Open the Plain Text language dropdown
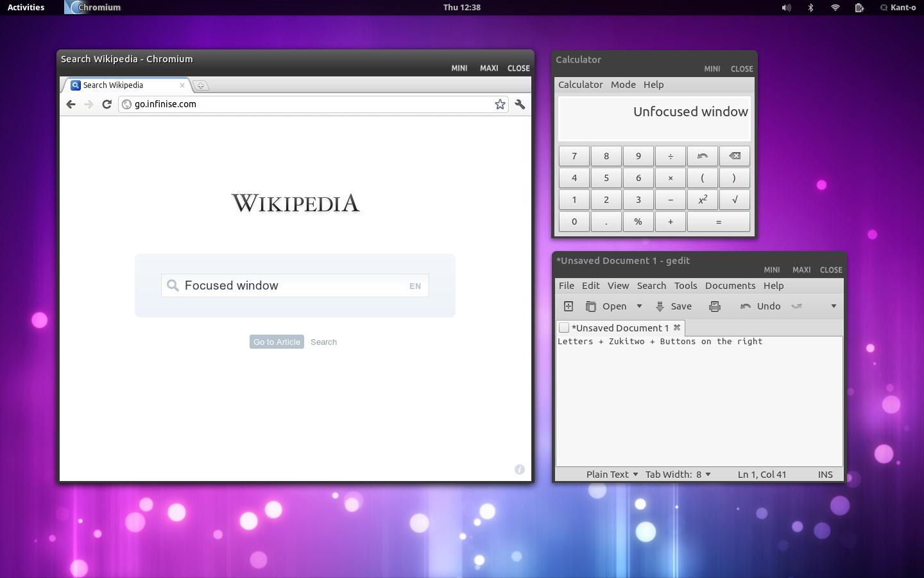This screenshot has height=578, width=924. (x=612, y=475)
